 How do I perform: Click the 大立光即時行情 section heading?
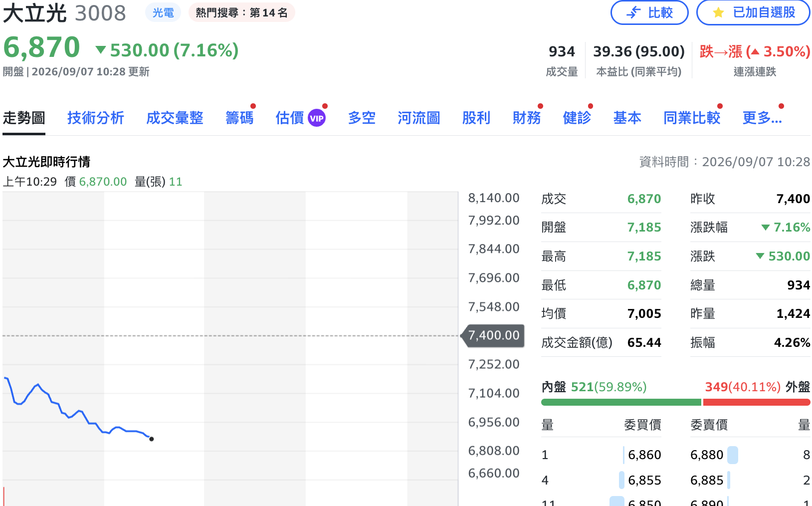(46, 162)
